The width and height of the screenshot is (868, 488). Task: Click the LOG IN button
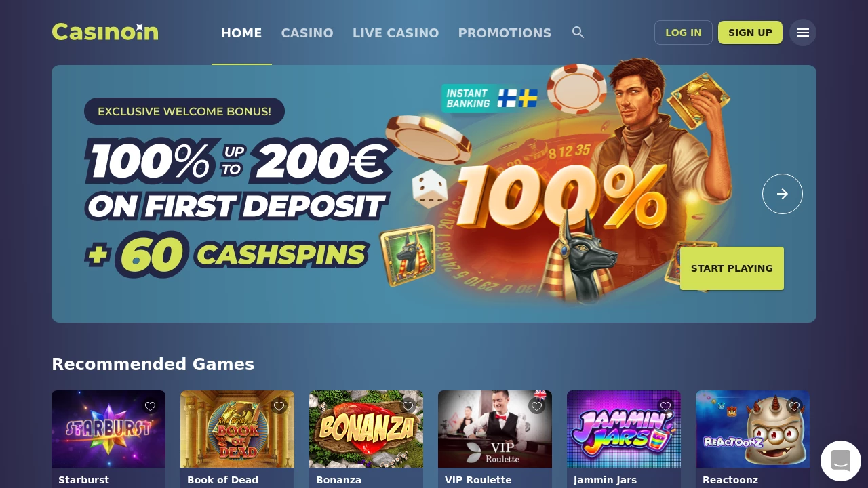[x=684, y=33]
